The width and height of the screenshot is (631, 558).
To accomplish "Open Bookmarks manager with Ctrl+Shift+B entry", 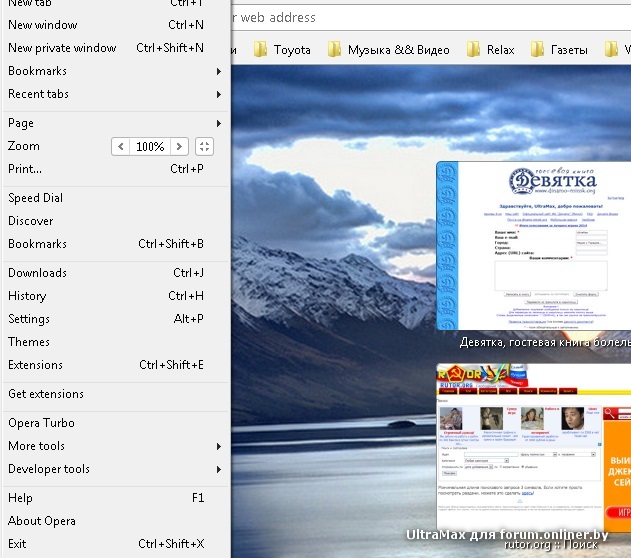I will coord(115,244).
